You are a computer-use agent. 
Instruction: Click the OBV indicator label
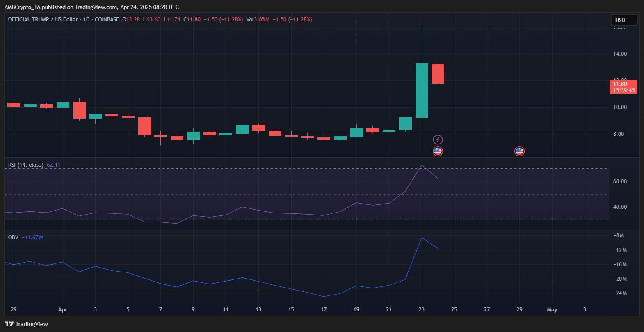(x=13, y=237)
